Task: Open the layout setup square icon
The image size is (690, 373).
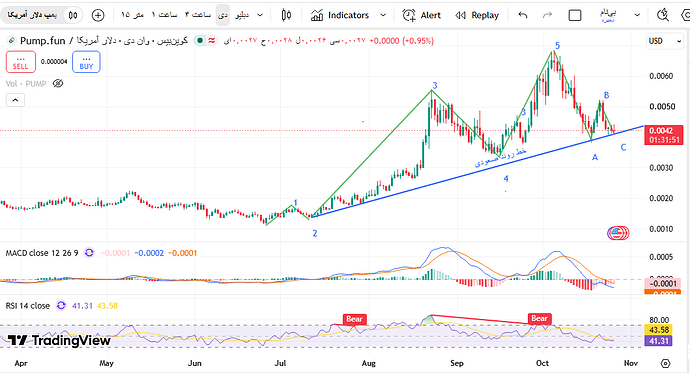Action: [575, 15]
